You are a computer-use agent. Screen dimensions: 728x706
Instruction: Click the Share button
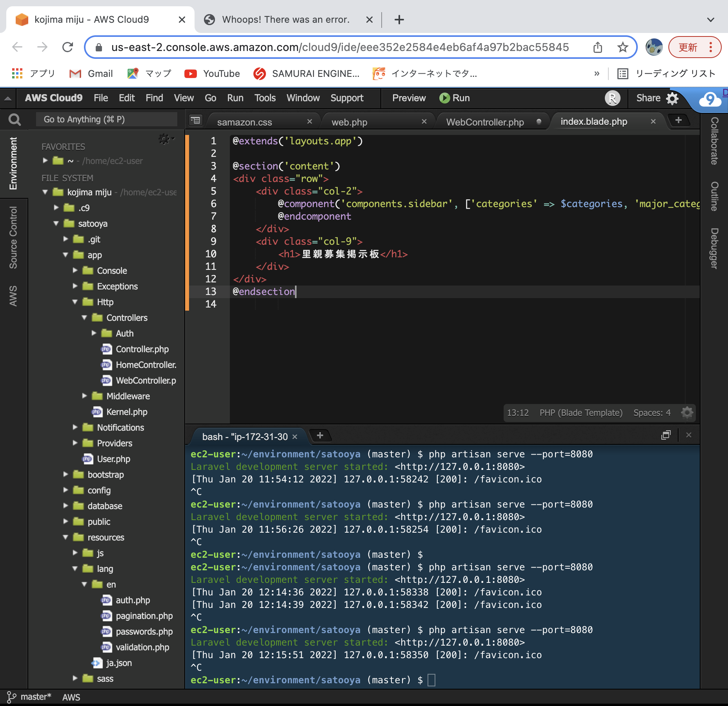(x=648, y=98)
